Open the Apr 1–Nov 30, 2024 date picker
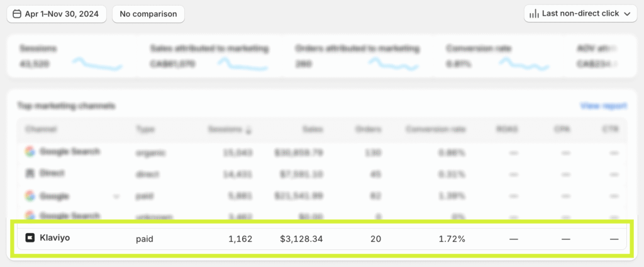 (57, 14)
